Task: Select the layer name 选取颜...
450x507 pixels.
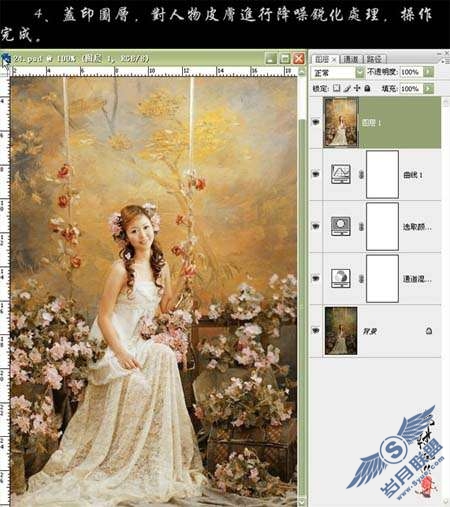Action: tap(417, 227)
